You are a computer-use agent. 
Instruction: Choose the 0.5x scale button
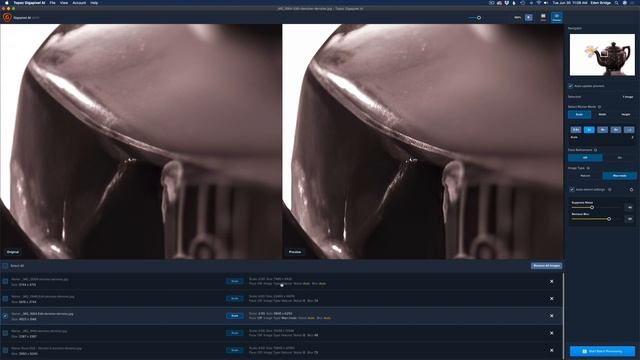click(576, 130)
